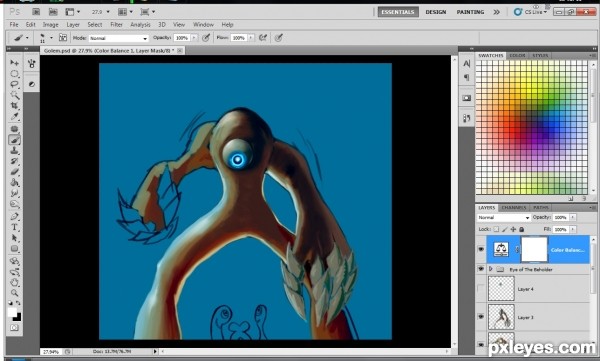Select the 3D Object Rotate tool
The image size is (600, 361).
15,261
